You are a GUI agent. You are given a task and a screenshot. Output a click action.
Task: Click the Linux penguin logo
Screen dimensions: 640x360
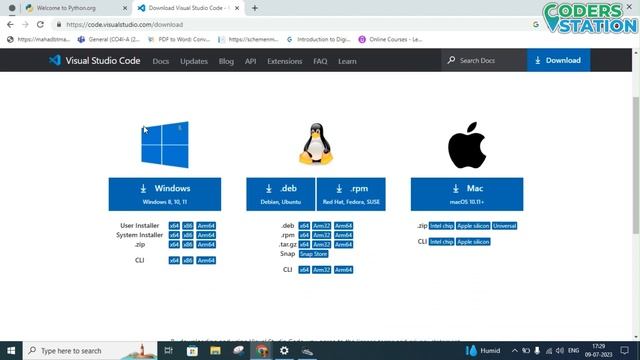pyautogui.click(x=316, y=144)
